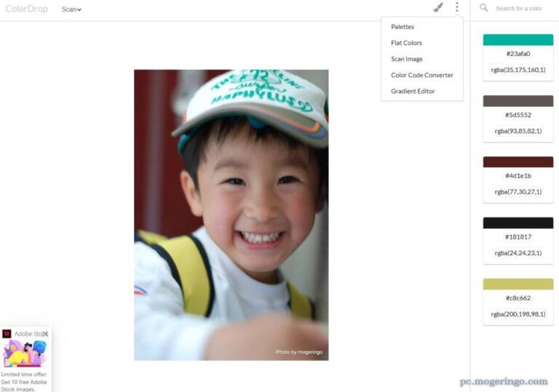Screen dimensions: 559x392
Task: Open the Color Code Converter
Action: tap(421, 75)
